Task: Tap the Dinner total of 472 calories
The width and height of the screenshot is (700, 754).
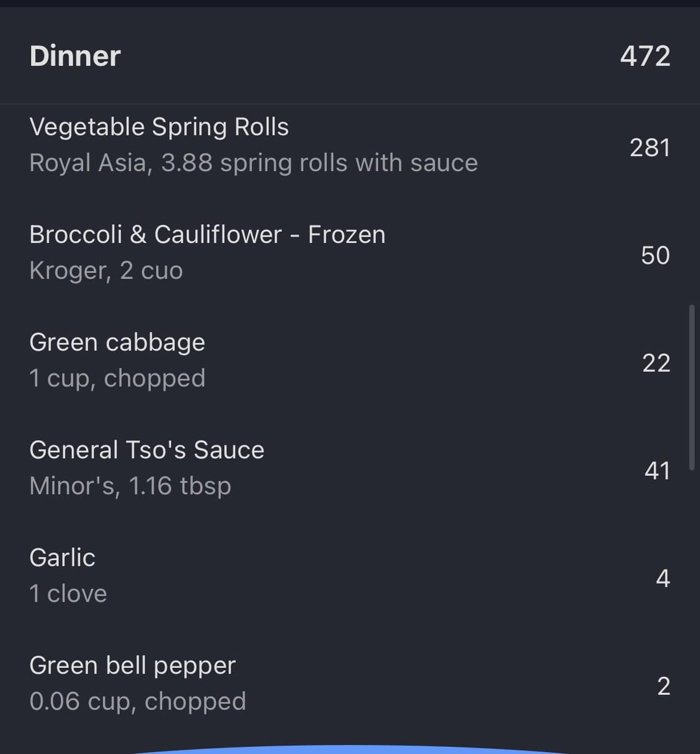Action: pos(645,56)
